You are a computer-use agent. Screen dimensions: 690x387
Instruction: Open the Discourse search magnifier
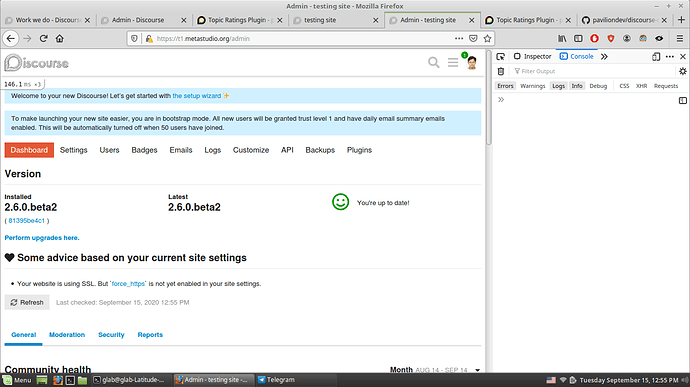click(433, 63)
